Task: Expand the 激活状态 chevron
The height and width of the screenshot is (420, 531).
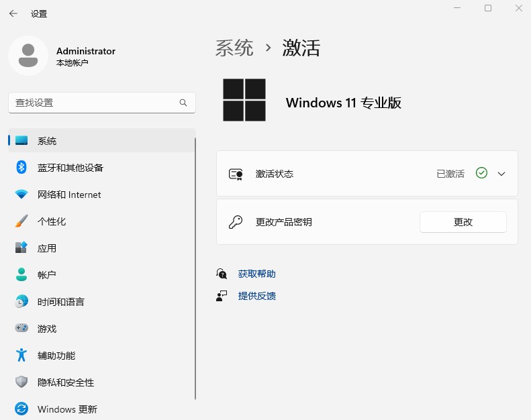Action: click(x=501, y=174)
